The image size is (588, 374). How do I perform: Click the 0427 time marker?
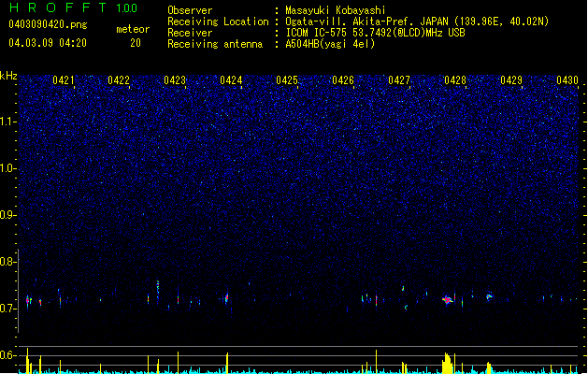(399, 80)
